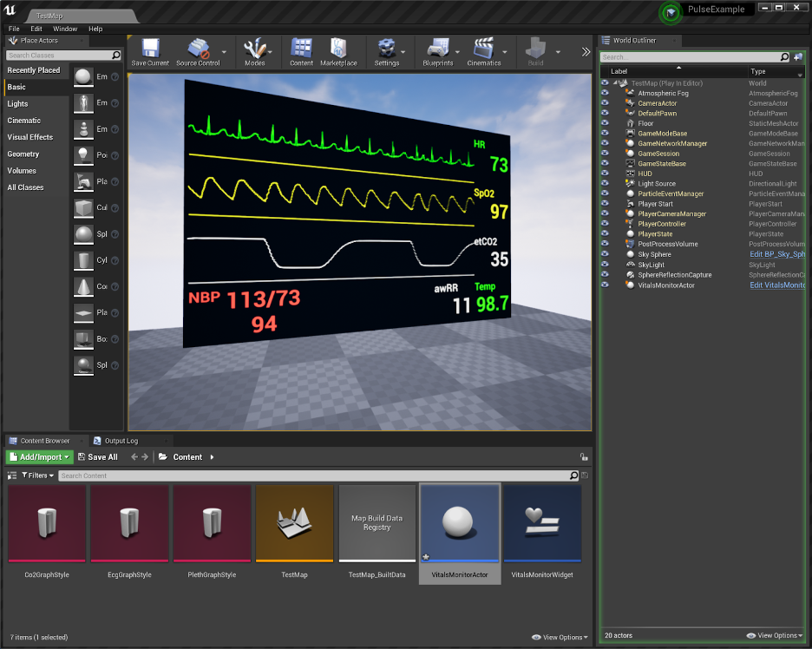This screenshot has height=649, width=812.
Task: Select the Cylinder shape icon
Action: [x=83, y=260]
